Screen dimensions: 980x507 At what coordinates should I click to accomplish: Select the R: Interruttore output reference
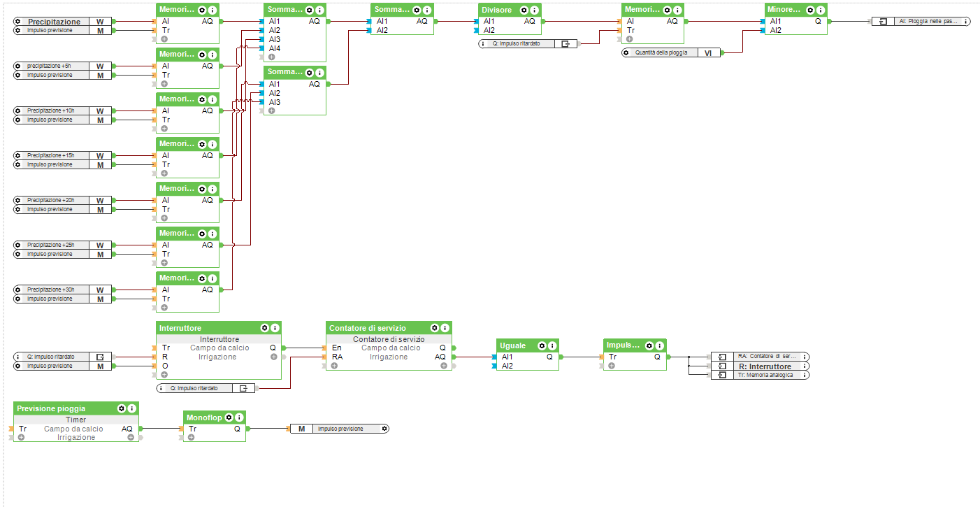[x=765, y=366]
